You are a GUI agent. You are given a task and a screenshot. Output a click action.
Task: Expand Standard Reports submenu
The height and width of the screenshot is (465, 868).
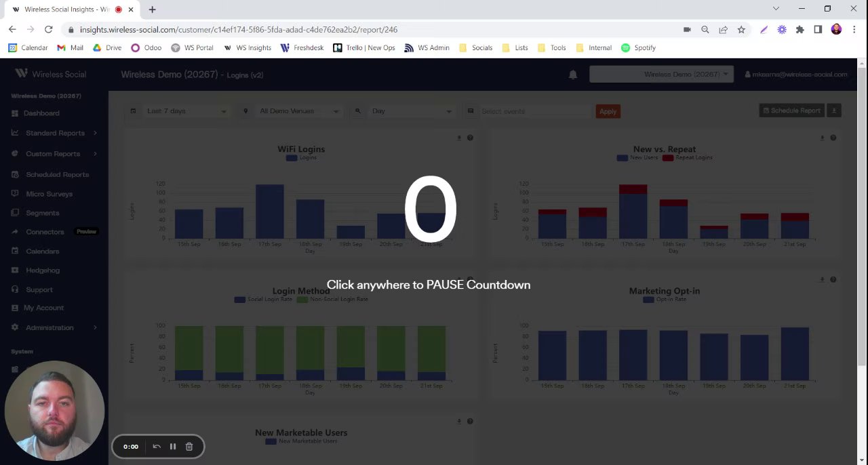[x=95, y=133]
